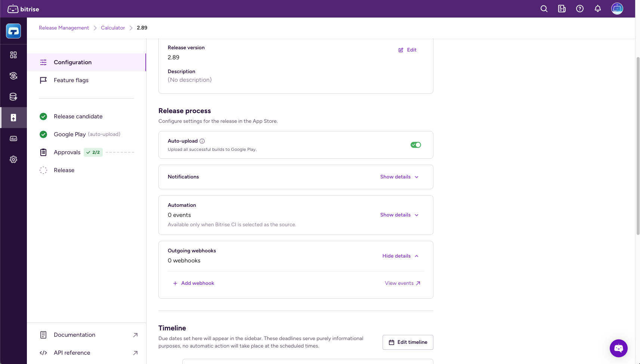Select the Configuration section
This screenshot has width=640, height=364.
coord(72,62)
